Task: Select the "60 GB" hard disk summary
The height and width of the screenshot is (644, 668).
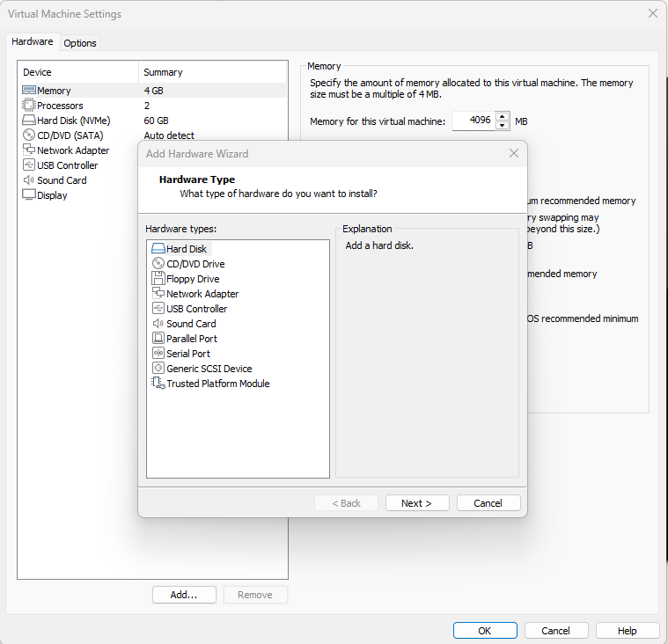Action: (156, 121)
